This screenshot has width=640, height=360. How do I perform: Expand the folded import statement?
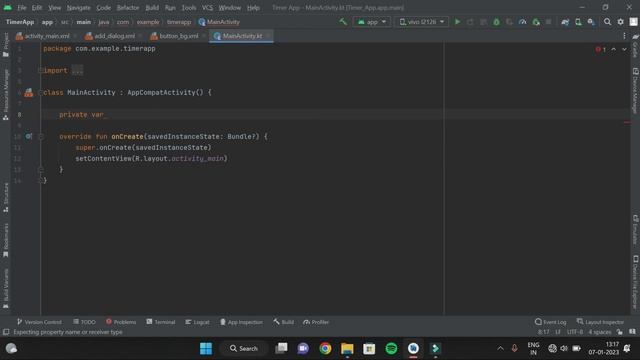click(x=77, y=70)
